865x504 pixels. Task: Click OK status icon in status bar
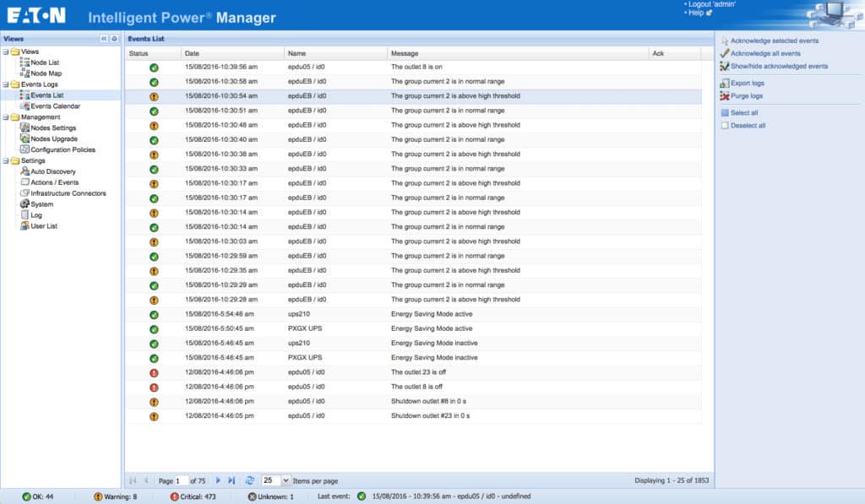click(x=26, y=497)
